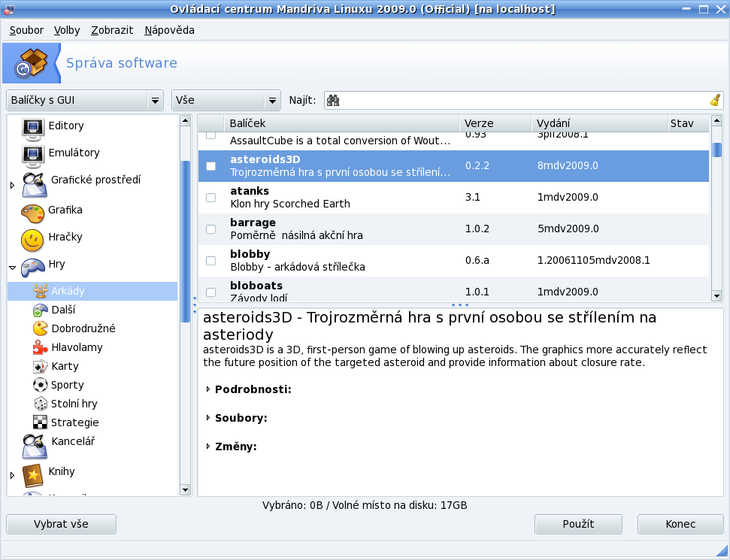Image resolution: width=730 pixels, height=560 pixels.
Task: Click the Vybrat vše button
Action: tap(61, 524)
